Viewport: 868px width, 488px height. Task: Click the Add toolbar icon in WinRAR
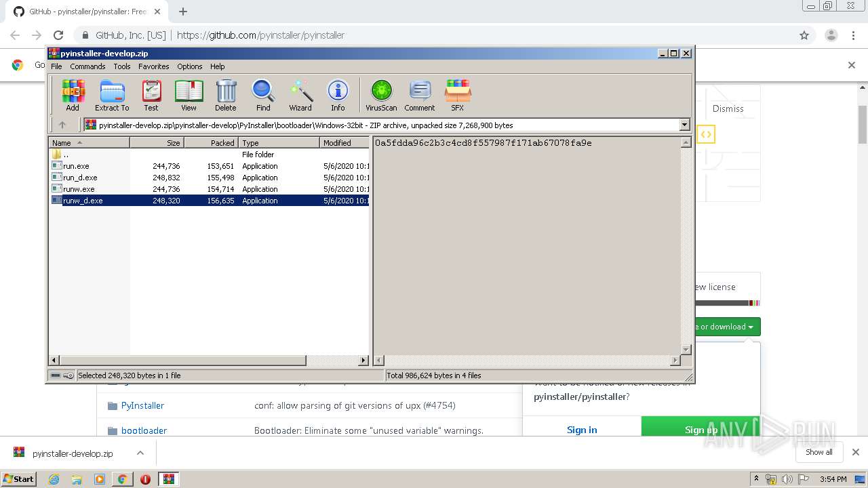[73, 95]
